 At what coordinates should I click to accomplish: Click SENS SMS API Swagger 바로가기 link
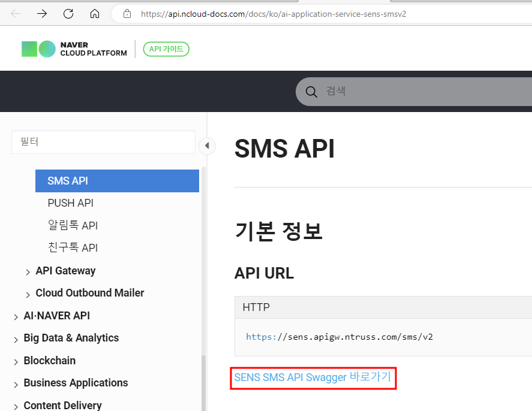coord(312,377)
